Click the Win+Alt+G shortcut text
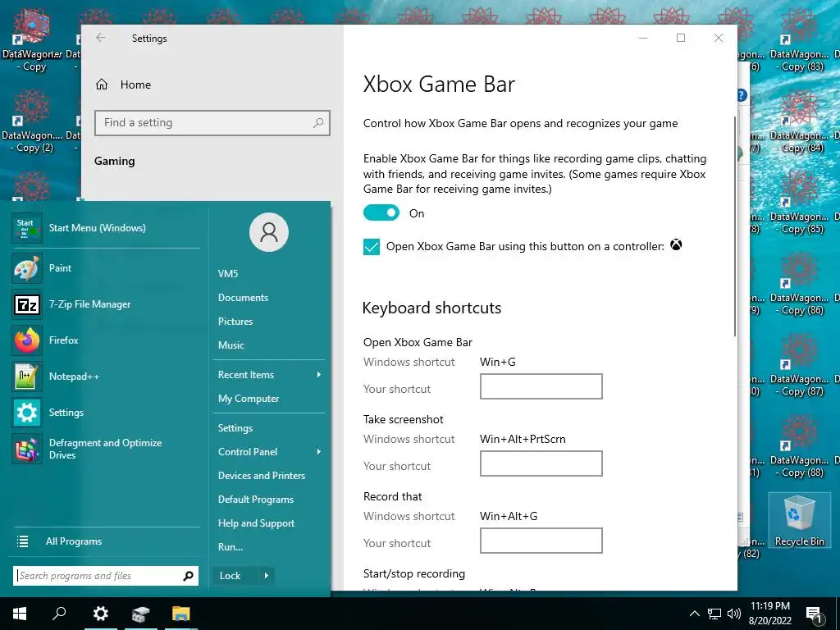This screenshot has height=630, width=840. pos(509,517)
